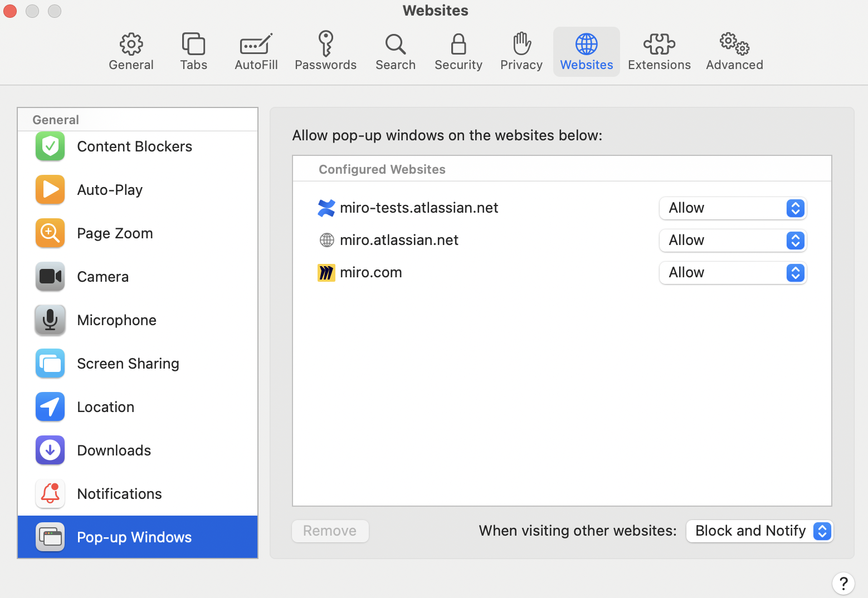Viewport: 868px width, 598px height.
Task: Open Notifications settings
Action: (x=119, y=494)
